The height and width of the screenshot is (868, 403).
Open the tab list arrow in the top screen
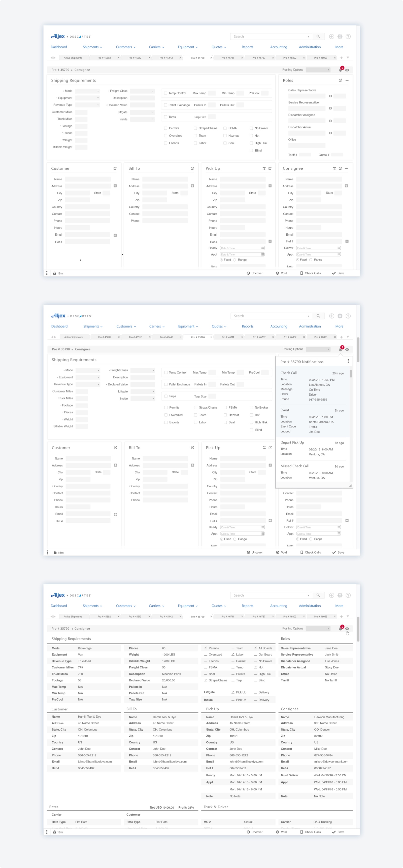pyautogui.click(x=348, y=58)
